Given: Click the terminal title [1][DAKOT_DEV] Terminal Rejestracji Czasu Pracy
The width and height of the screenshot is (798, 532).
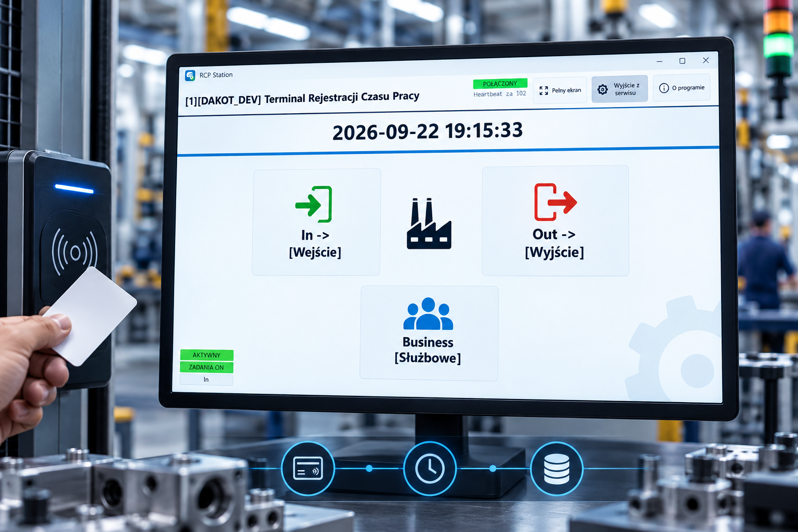Looking at the screenshot, I should [302, 98].
